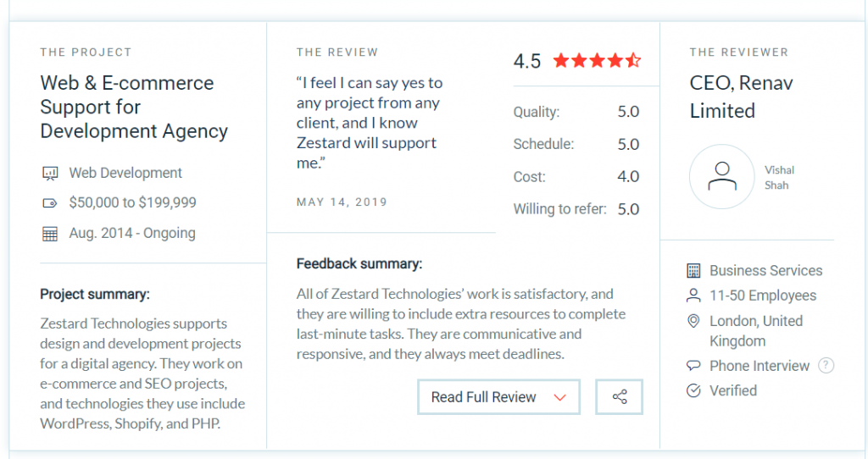Click the Web Development presentation icon
The width and height of the screenshot is (868, 459).
click(x=50, y=174)
